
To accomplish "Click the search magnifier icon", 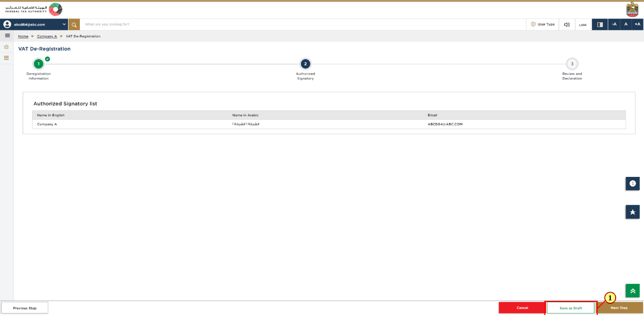I will pos(74,24).
